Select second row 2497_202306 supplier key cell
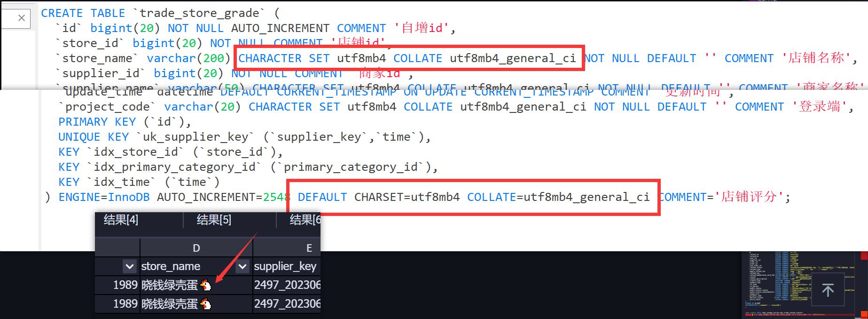This screenshot has width=868, height=319. click(x=287, y=304)
